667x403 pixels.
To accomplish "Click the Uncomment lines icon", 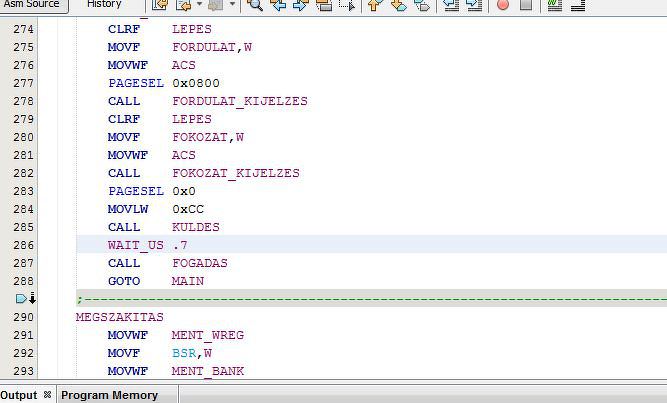I will [578, 5].
